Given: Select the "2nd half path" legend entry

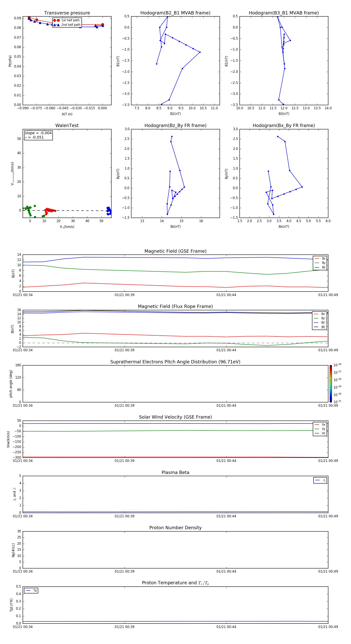Looking at the screenshot, I should coord(67,25).
